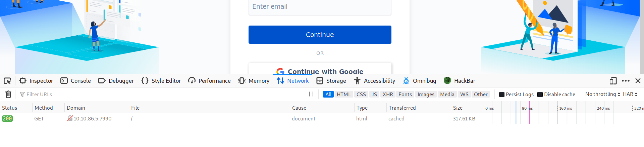
Task: Toggle the XHR request filter
Action: coord(388,94)
